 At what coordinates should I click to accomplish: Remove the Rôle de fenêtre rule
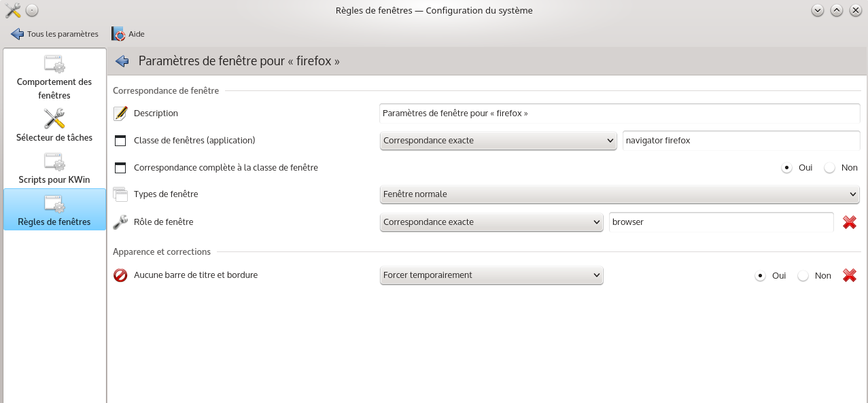(x=850, y=222)
